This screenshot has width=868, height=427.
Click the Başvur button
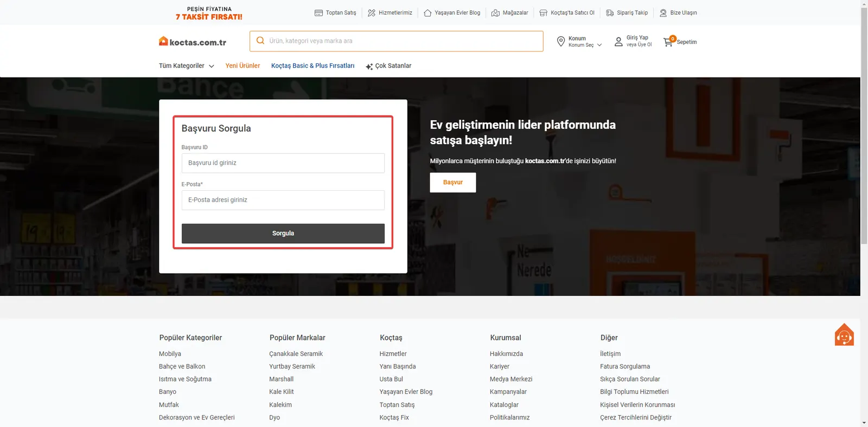point(453,183)
